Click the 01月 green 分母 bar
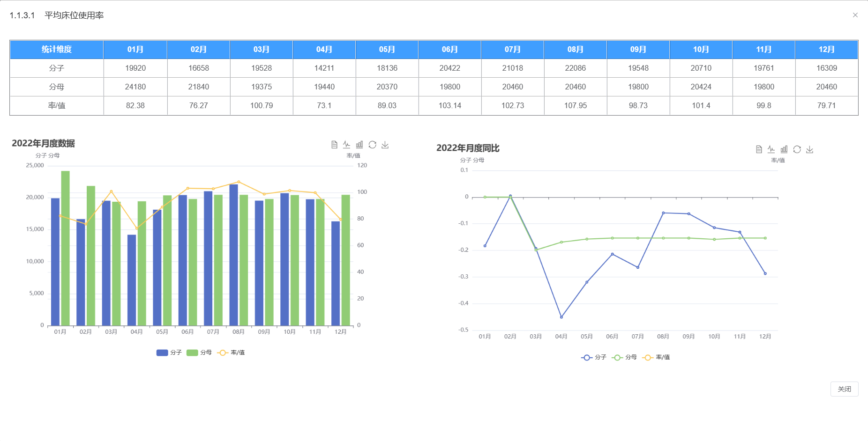The height and width of the screenshot is (441, 868). coord(65,248)
